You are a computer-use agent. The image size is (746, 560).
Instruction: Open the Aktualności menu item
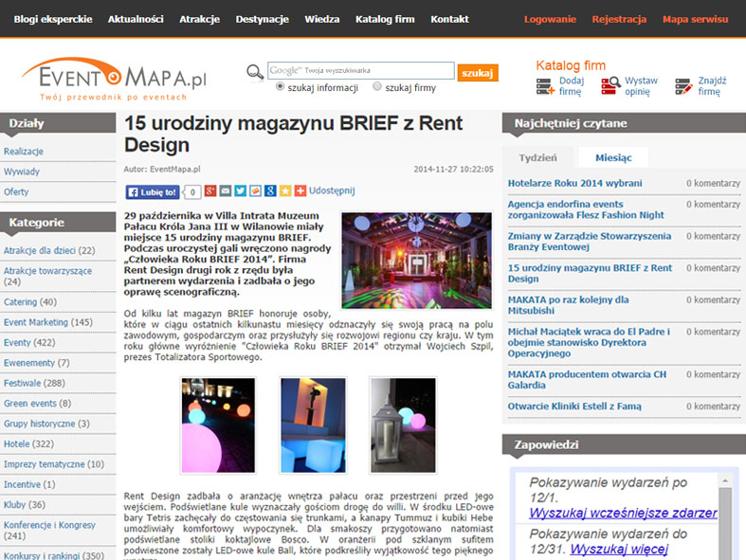[136, 19]
